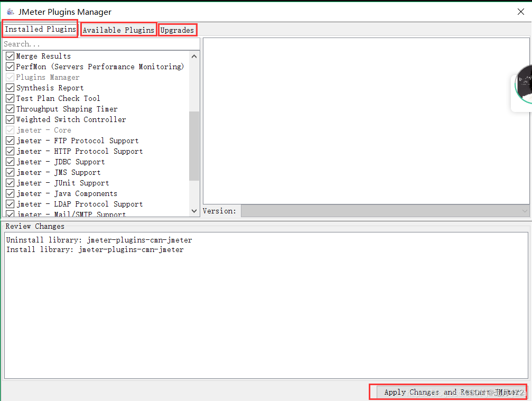Viewport: 532px width, 401px height.
Task: Uncheck the Synthesis Report checkbox
Action: tap(10, 88)
